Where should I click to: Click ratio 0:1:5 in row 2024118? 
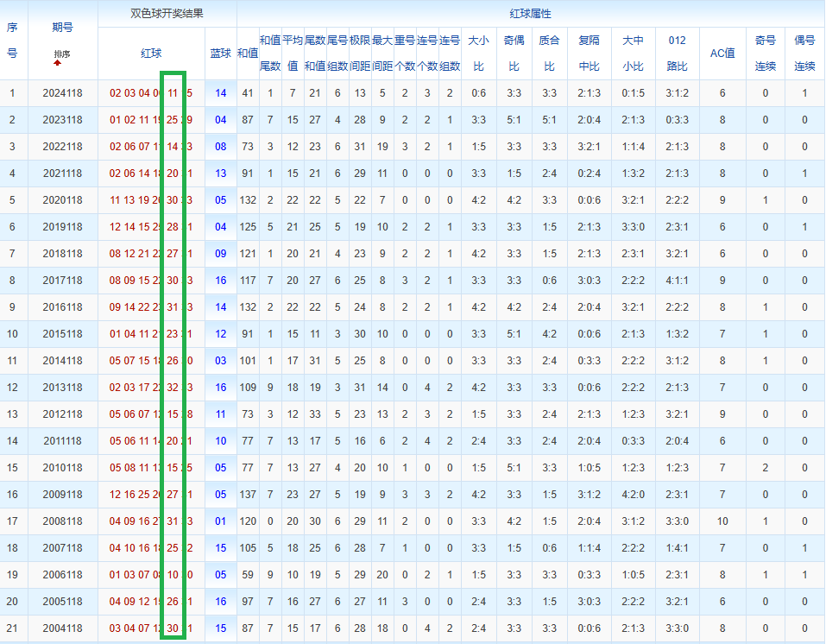pyautogui.click(x=633, y=93)
